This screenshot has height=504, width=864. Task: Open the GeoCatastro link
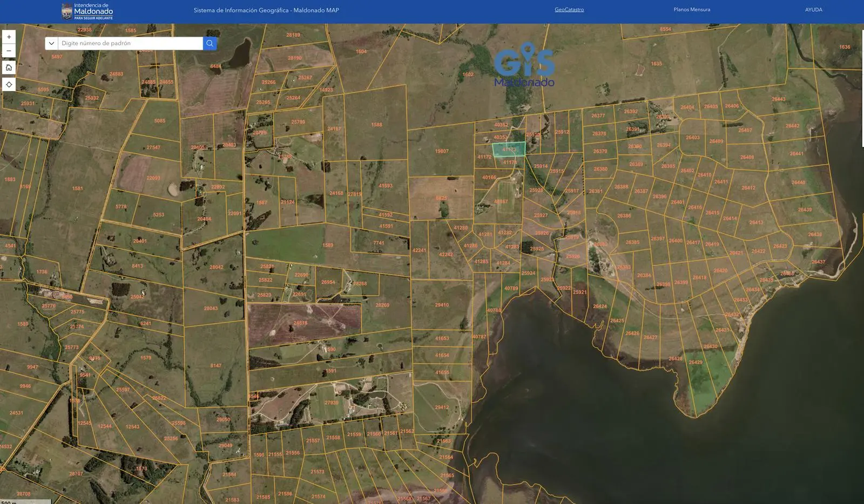pos(569,10)
